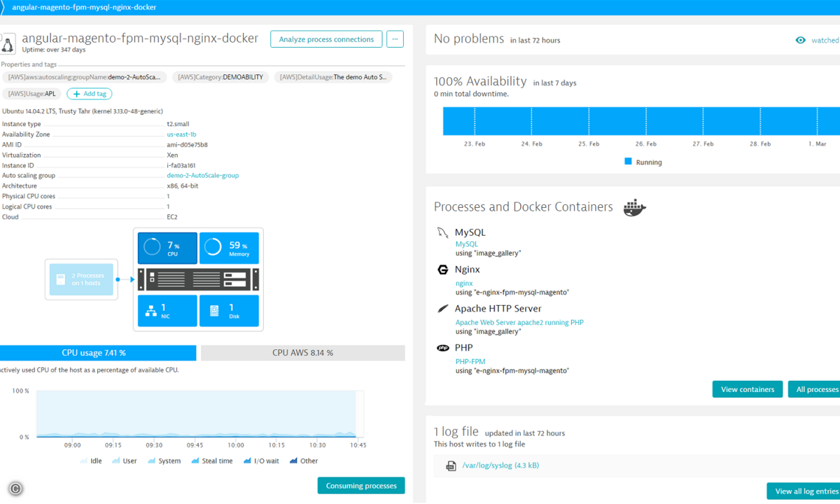Click the Nginx logo icon
Screen dimensions: 840x504
point(442,269)
